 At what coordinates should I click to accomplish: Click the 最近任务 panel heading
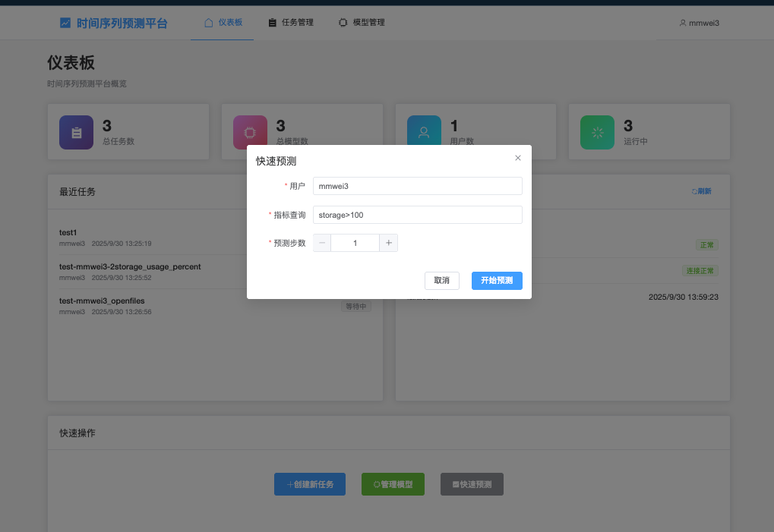77,192
